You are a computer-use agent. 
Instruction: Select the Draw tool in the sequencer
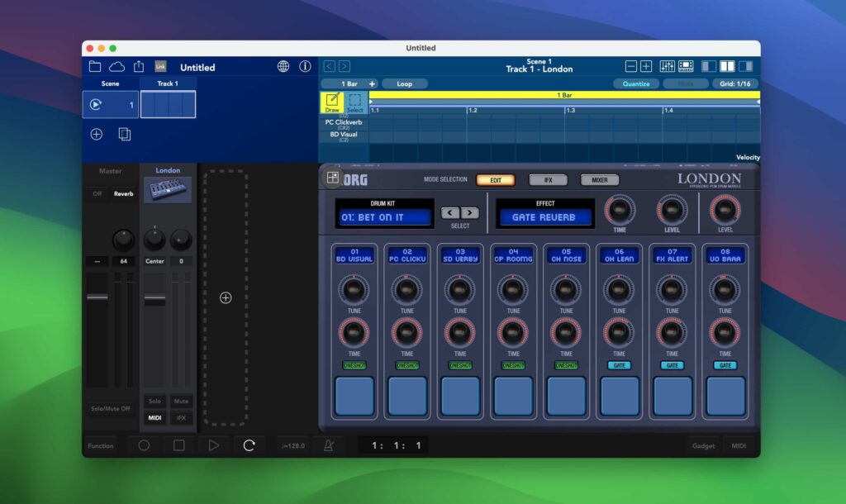tap(332, 100)
